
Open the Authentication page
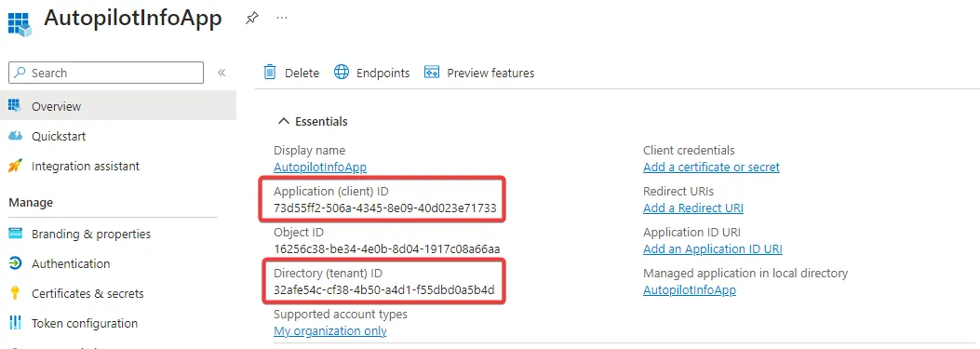click(71, 264)
